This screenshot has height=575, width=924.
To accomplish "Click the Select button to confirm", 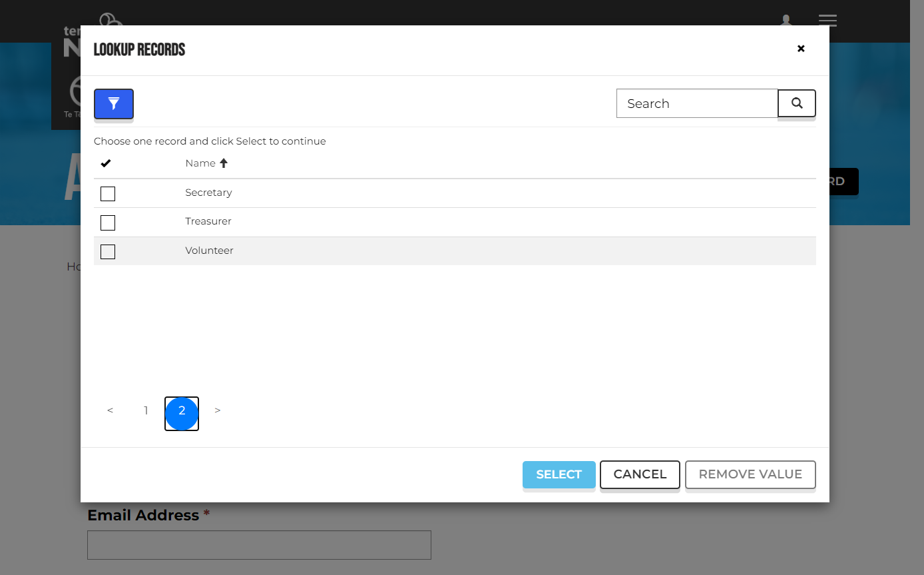I will click(559, 474).
